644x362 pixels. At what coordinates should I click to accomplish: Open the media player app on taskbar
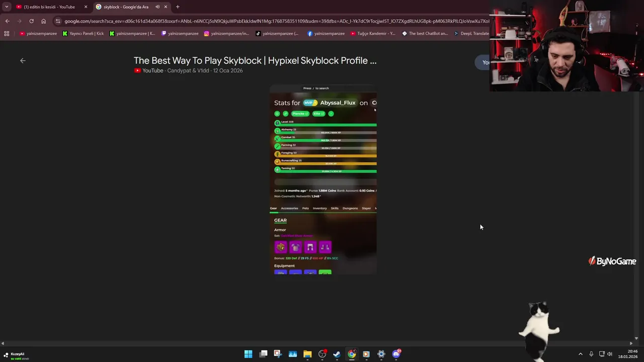pyautogui.click(x=366, y=354)
